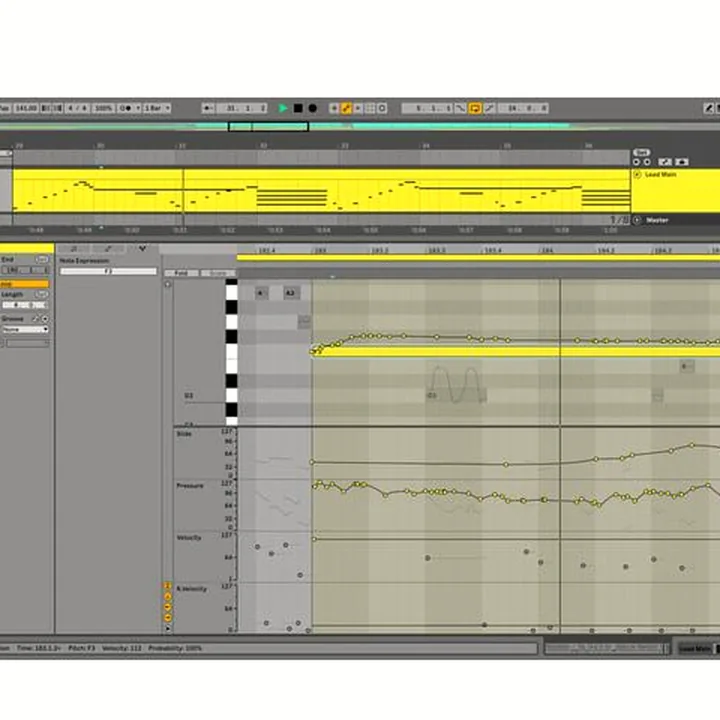720x720 pixels.
Task: Unfold the Lead Main track
Action: point(637,174)
